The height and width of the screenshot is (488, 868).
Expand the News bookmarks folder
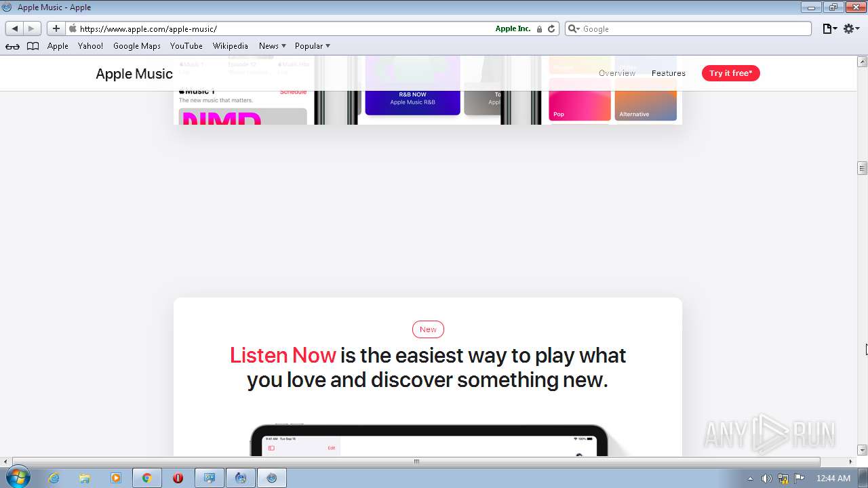point(272,46)
